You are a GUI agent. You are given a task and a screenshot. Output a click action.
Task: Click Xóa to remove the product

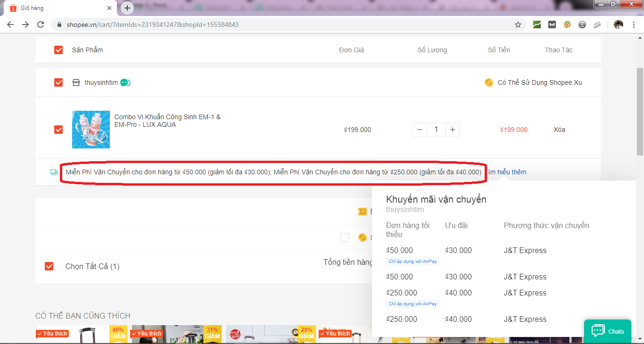pyautogui.click(x=559, y=130)
